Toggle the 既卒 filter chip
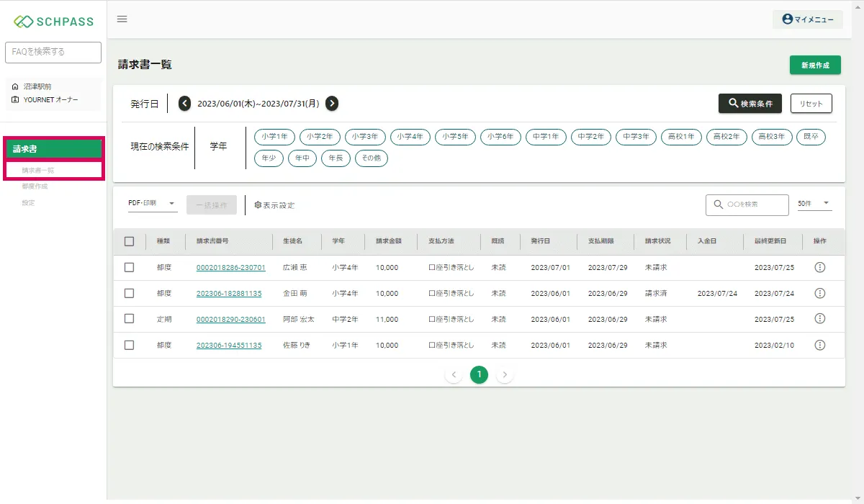This screenshot has width=864, height=504. click(811, 137)
